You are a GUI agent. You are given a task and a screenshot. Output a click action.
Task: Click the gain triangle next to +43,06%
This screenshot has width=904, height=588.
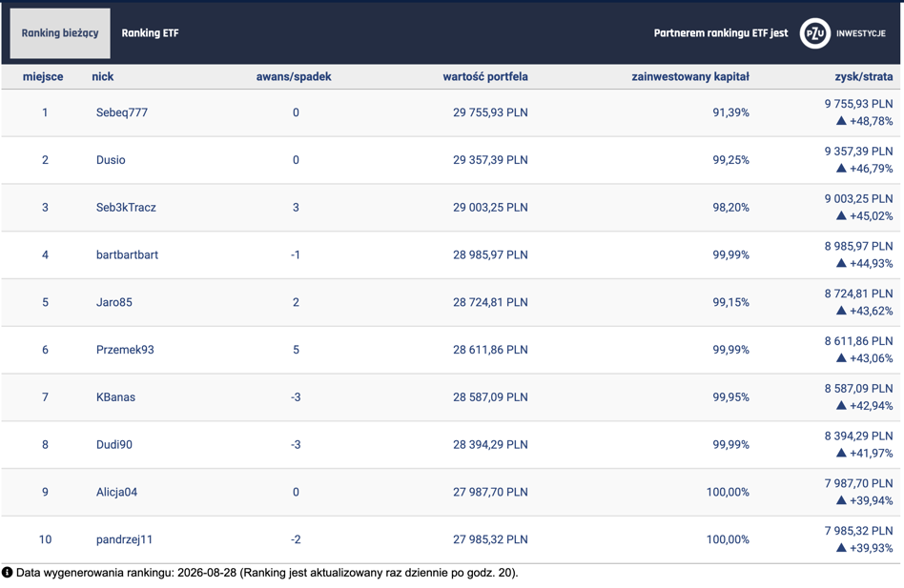[x=841, y=358]
